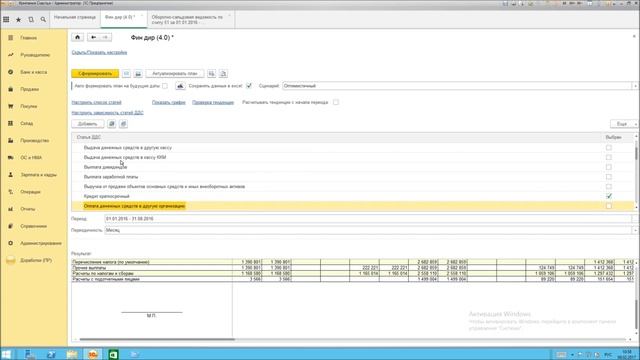640x360 pixels.
Task: Open the Операции section
Action: (x=31, y=192)
